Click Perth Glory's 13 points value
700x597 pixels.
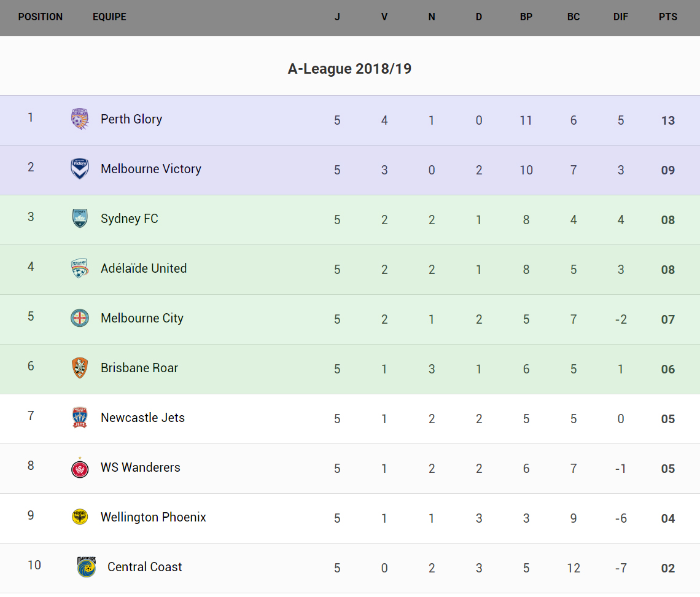point(668,120)
